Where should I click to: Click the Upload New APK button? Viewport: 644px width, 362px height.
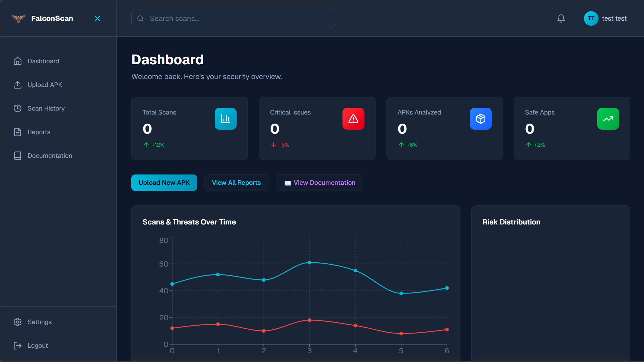coord(164,183)
